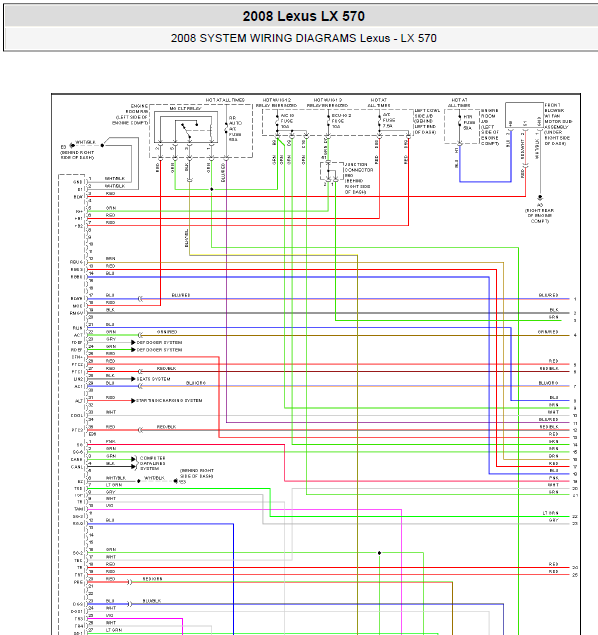The height and width of the screenshot is (635, 598).
Task: Click "(RIGHT REAR OF ENGINE COMPT)" ground label
Action: (x=540, y=216)
